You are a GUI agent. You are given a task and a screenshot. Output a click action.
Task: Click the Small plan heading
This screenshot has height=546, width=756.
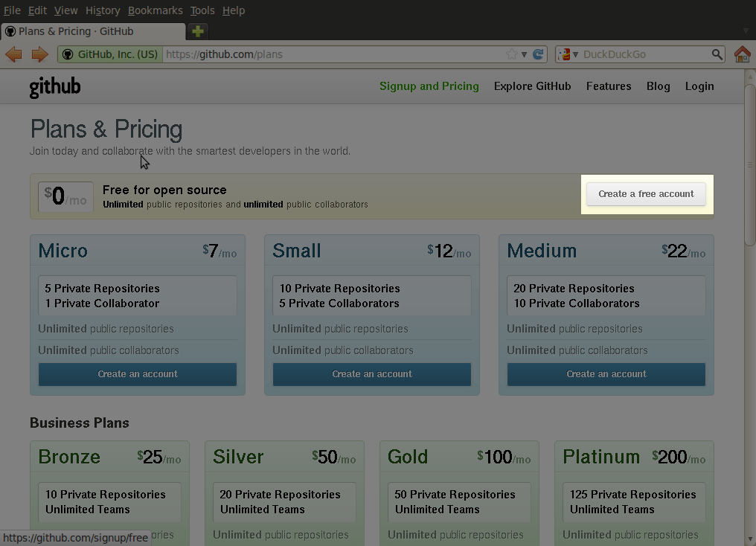coord(296,251)
